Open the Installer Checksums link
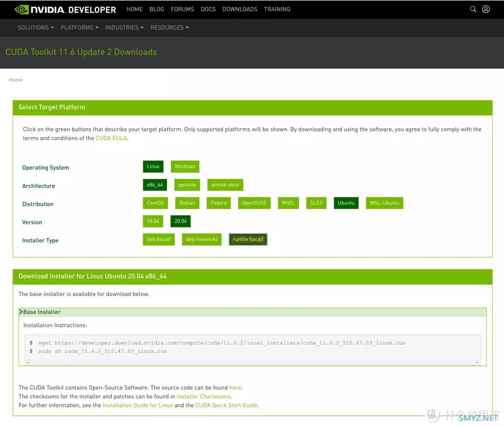This screenshot has width=504, height=427. [x=203, y=397]
